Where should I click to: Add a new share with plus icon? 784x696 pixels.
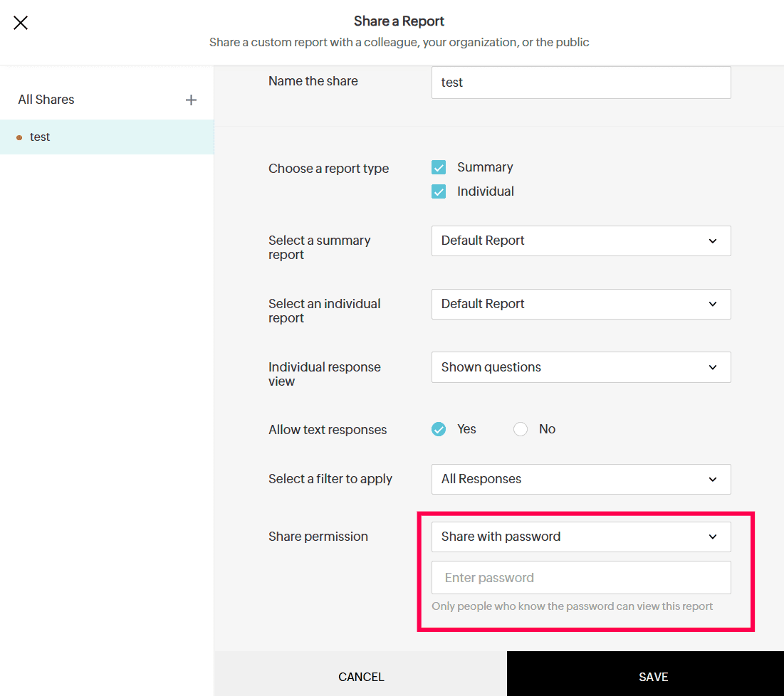(x=191, y=100)
